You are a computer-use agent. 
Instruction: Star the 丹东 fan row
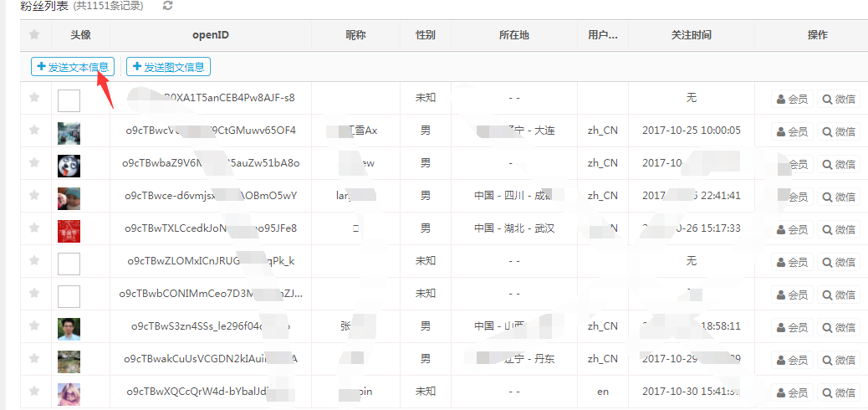pos(34,358)
